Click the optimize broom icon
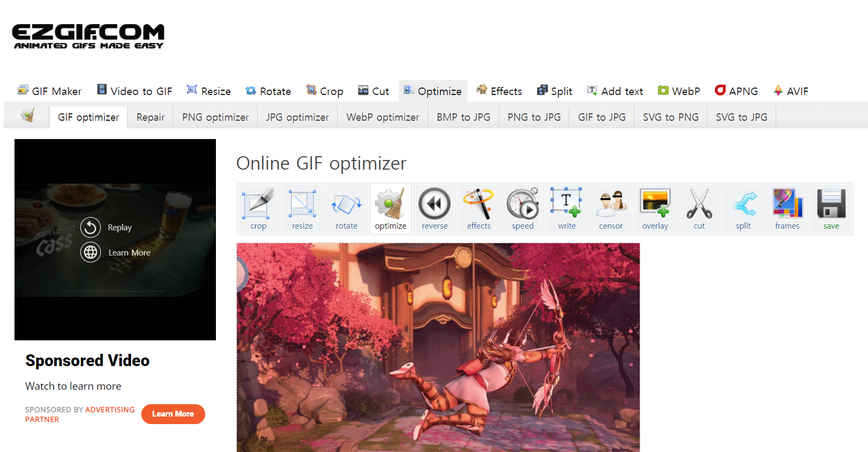This screenshot has width=868, height=452. (390, 209)
